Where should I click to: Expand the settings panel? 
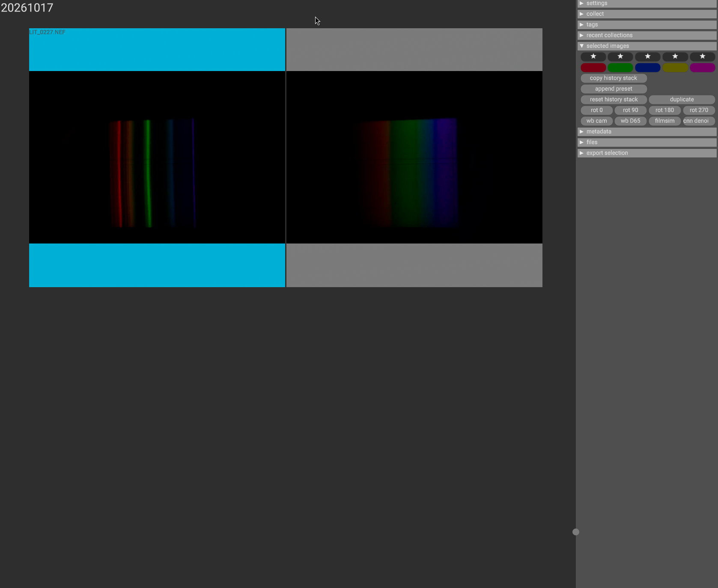coord(647,3)
